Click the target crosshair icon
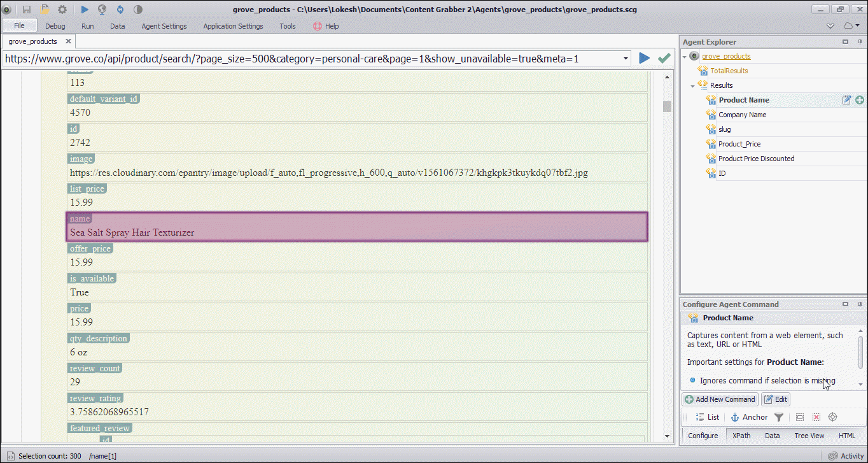 coord(832,417)
